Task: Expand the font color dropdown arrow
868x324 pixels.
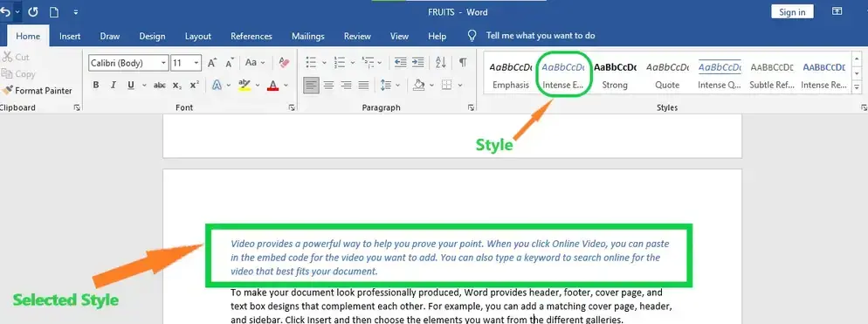Action: click(x=286, y=86)
